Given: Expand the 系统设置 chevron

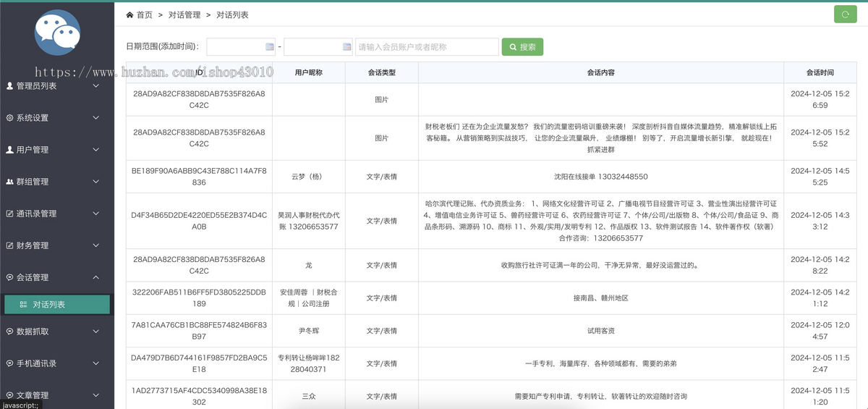Looking at the screenshot, I should coord(96,118).
